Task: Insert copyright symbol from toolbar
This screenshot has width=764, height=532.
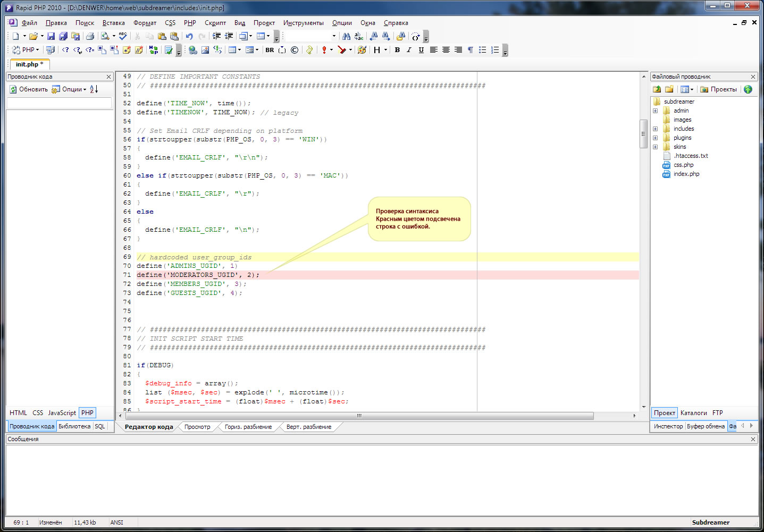Action: [x=295, y=50]
